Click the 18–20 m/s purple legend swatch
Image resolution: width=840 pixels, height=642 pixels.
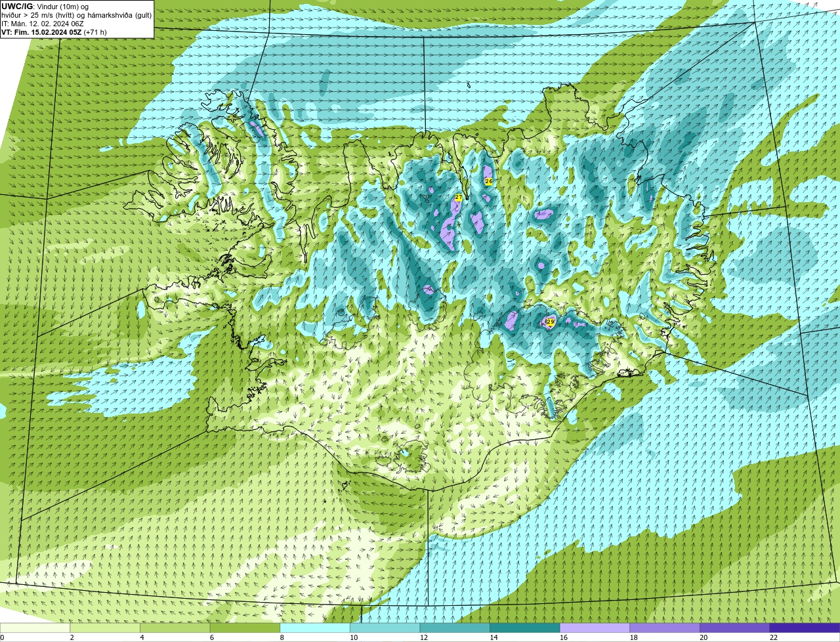665,628
